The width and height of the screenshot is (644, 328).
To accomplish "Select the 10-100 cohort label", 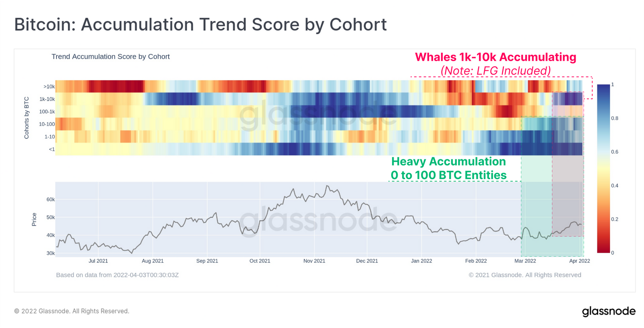I will tap(47, 124).
